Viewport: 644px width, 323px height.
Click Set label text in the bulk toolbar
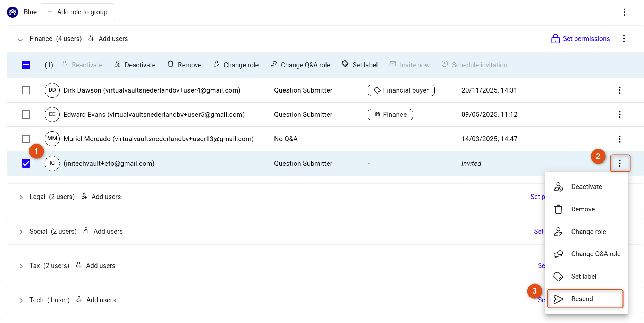point(365,65)
